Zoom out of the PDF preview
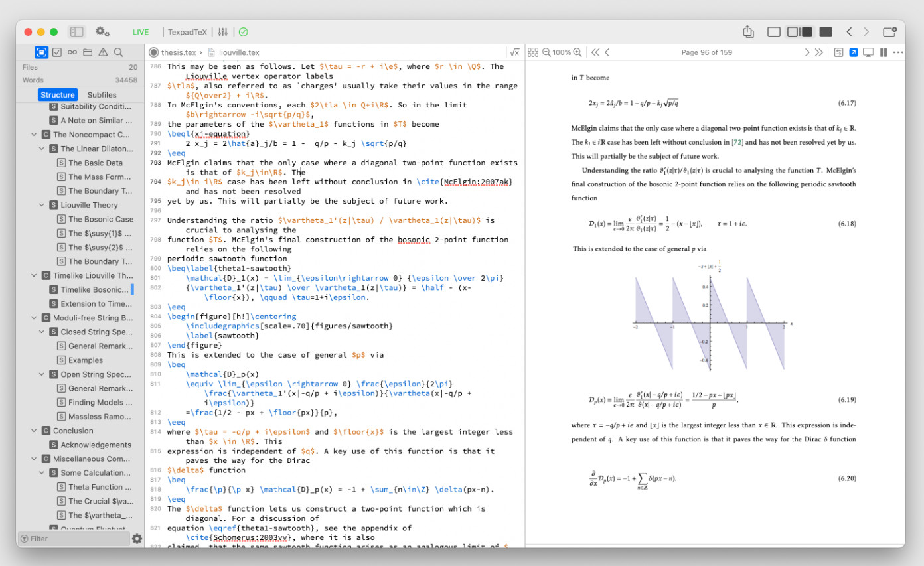The width and height of the screenshot is (924, 566). (546, 52)
